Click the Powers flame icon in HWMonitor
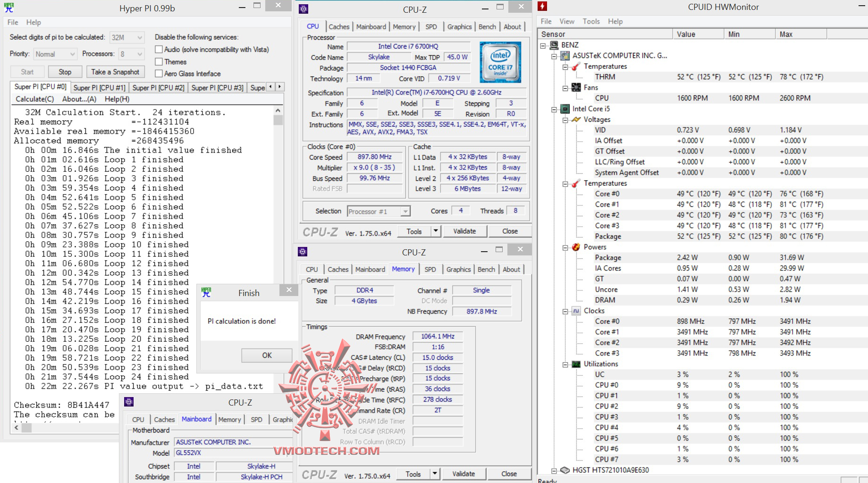868x483 pixels. 576,247
